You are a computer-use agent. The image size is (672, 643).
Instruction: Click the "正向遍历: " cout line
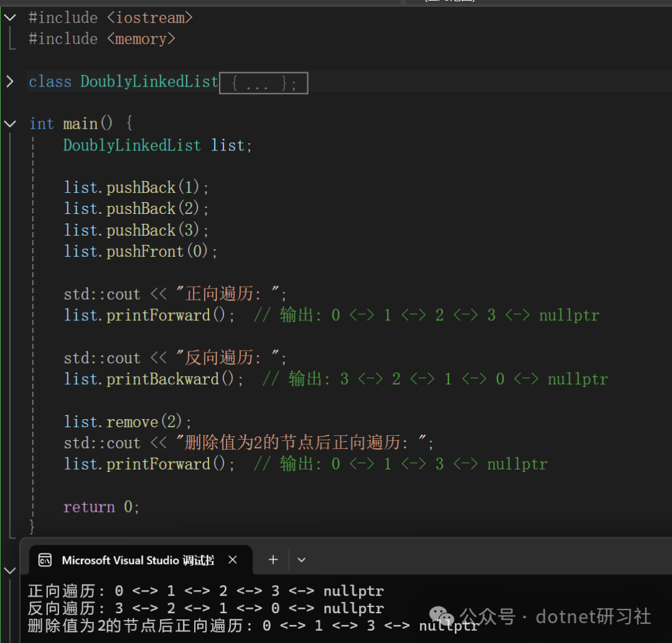[175, 294]
